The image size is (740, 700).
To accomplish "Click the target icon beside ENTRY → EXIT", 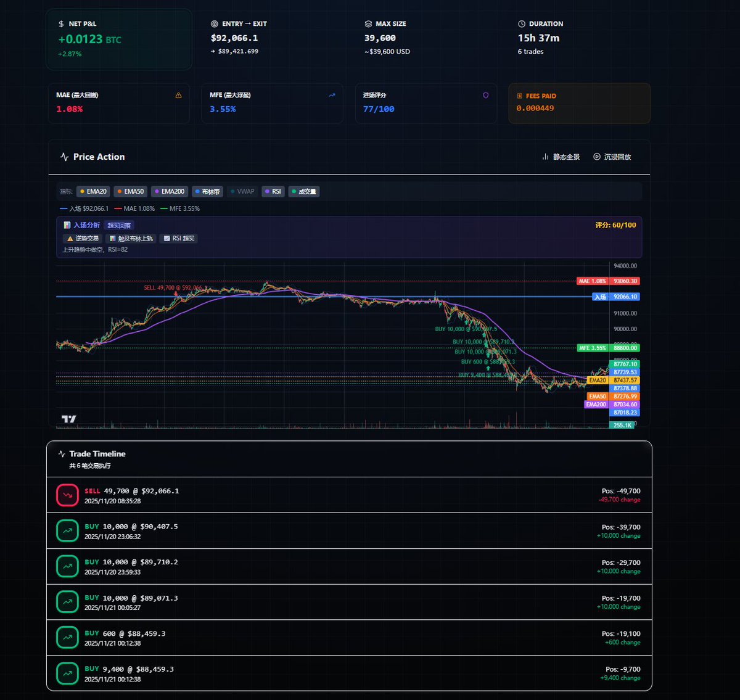I will pyautogui.click(x=215, y=24).
